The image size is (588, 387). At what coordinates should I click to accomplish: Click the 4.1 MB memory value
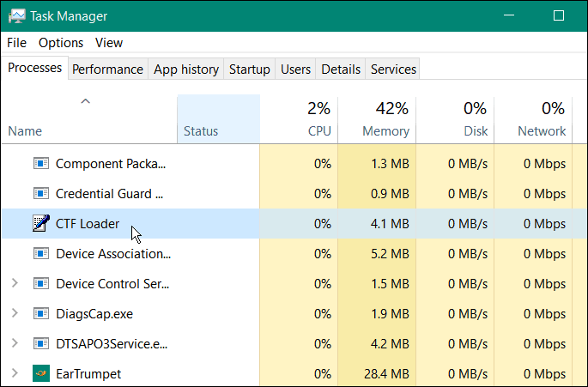[x=390, y=224]
